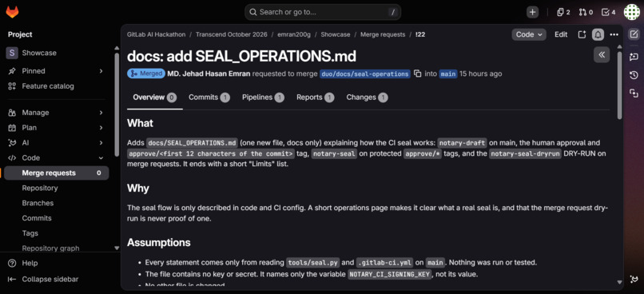Click the Feature catalog grid icon
This screenshot has width=644, height=294.
(x=12, y=86)
